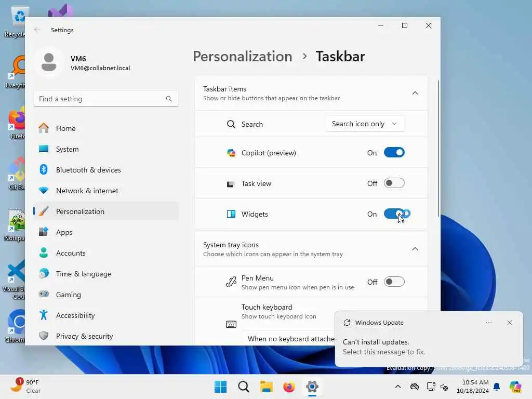Disable the Widgets toggle
This screenshot has height=399, width=532.
click(x=394, y=214)
